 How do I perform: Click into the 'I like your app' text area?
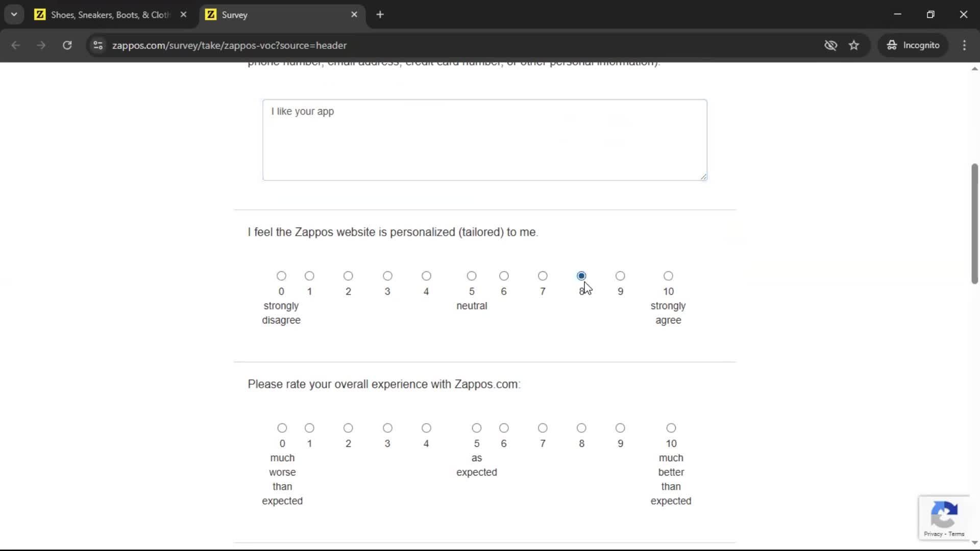pyautogui.click(x=484, y=140)
